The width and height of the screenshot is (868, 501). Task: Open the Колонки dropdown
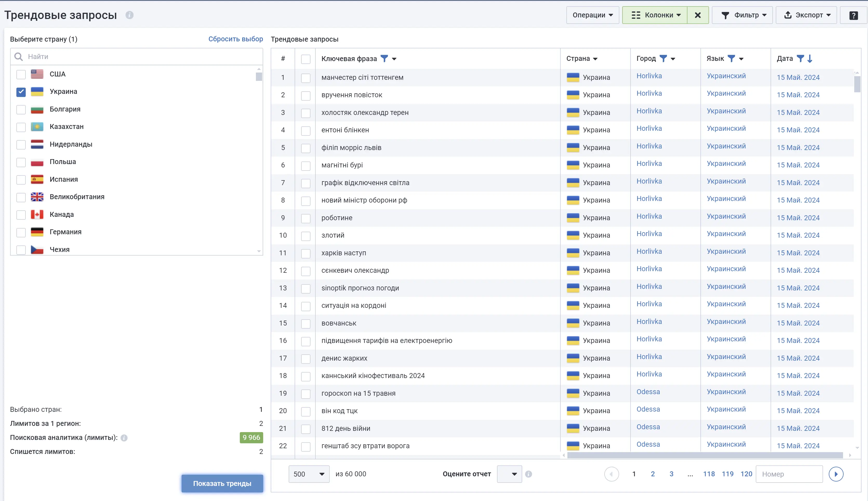pos(654,15)
